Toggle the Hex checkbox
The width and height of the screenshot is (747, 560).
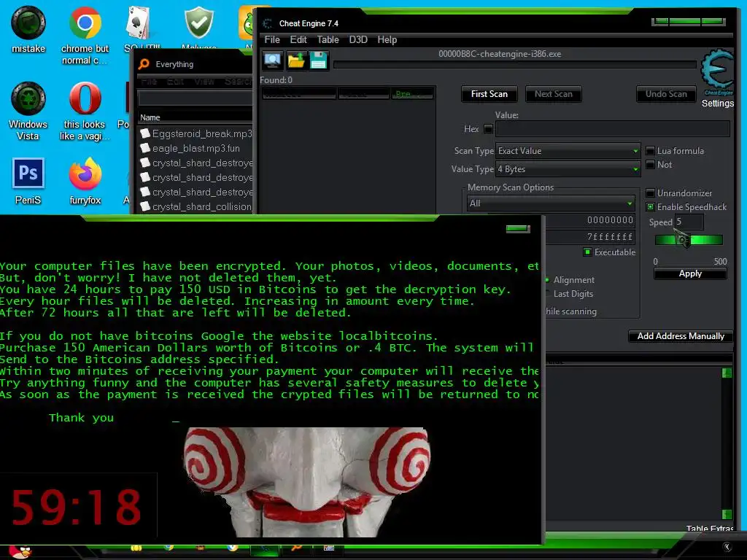click(x=488, y=128)
